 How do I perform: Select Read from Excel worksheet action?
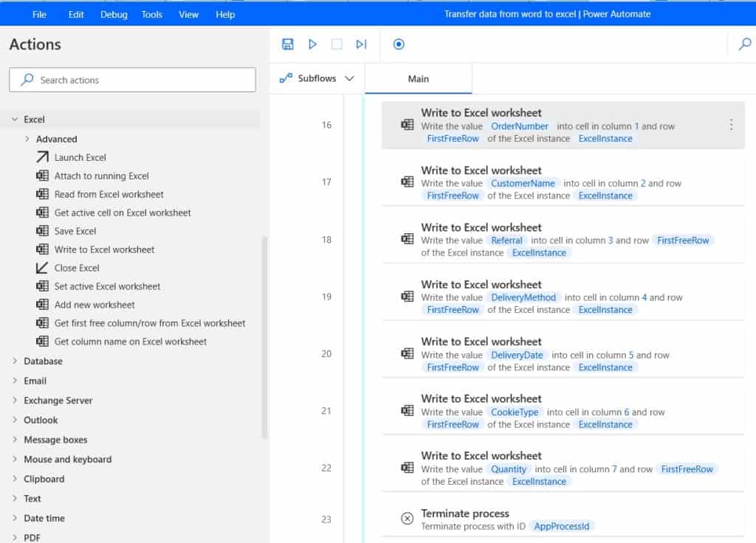pyautogui.click(x=109, y=194)
